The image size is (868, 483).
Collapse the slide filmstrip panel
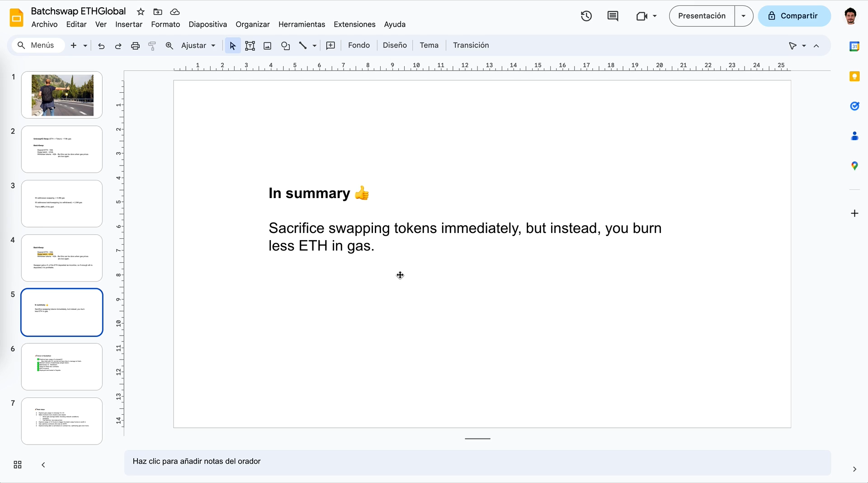pyautogui.click(x=43, y=464)
